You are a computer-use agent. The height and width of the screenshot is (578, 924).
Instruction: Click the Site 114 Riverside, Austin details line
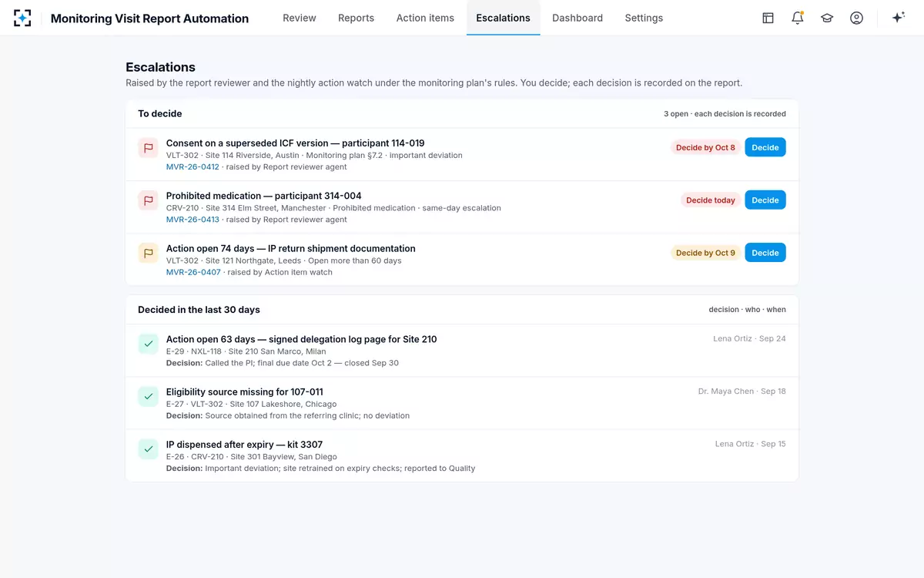[x=314, y=155]
